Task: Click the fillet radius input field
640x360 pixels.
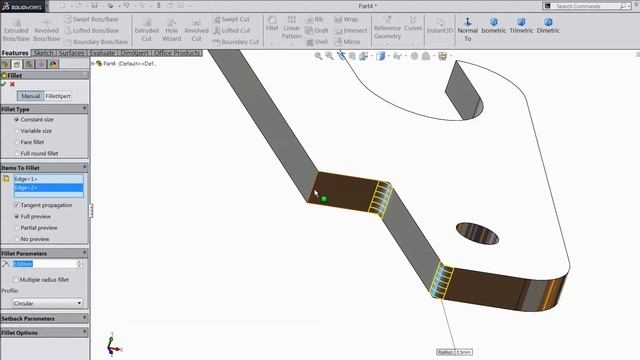Action: 44,264
